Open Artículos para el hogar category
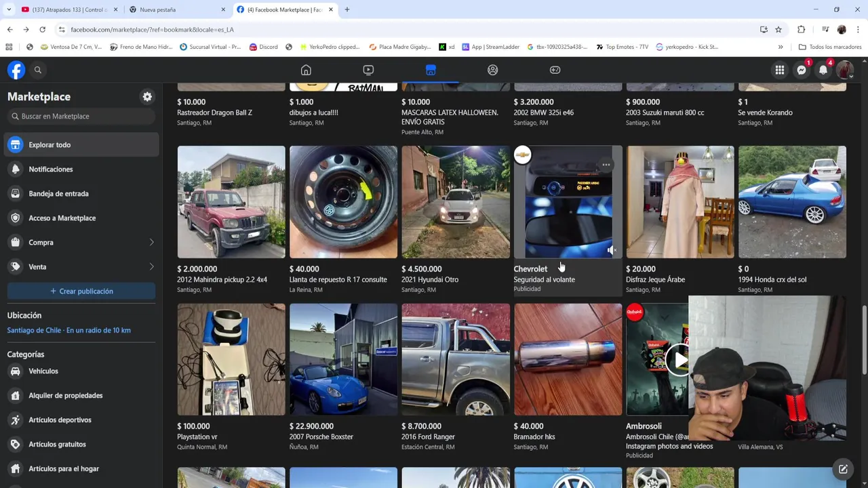Viewport: 868px width, 488px height. tap(81, 468)
